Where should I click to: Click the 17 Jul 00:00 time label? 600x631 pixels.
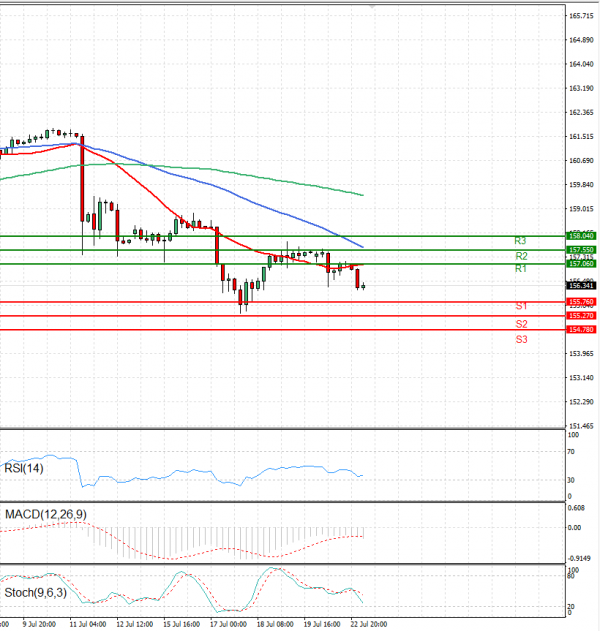[228, 624]
